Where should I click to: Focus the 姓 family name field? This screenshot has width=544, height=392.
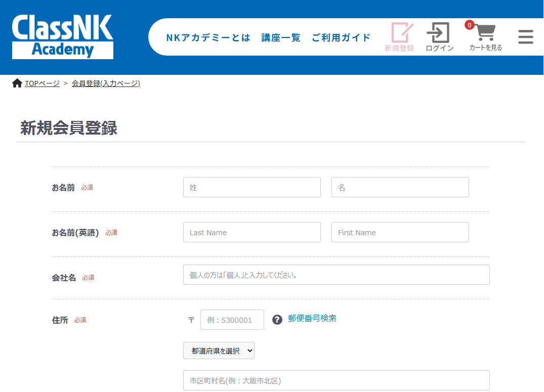coord(252,187)
